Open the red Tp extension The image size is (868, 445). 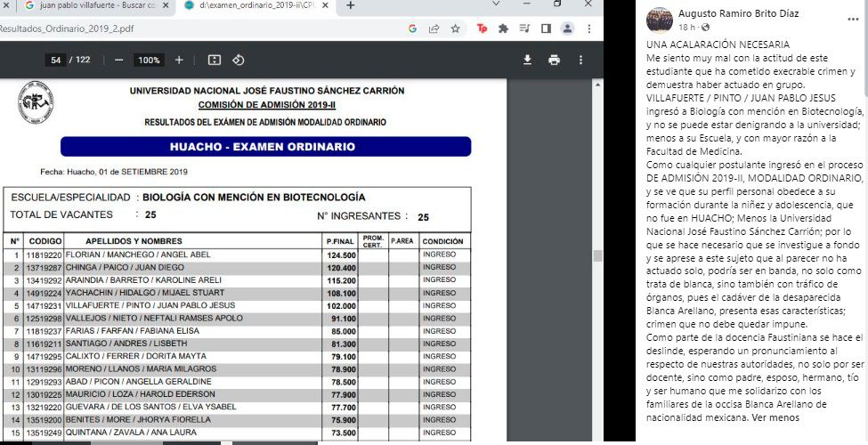click(483, 28)
